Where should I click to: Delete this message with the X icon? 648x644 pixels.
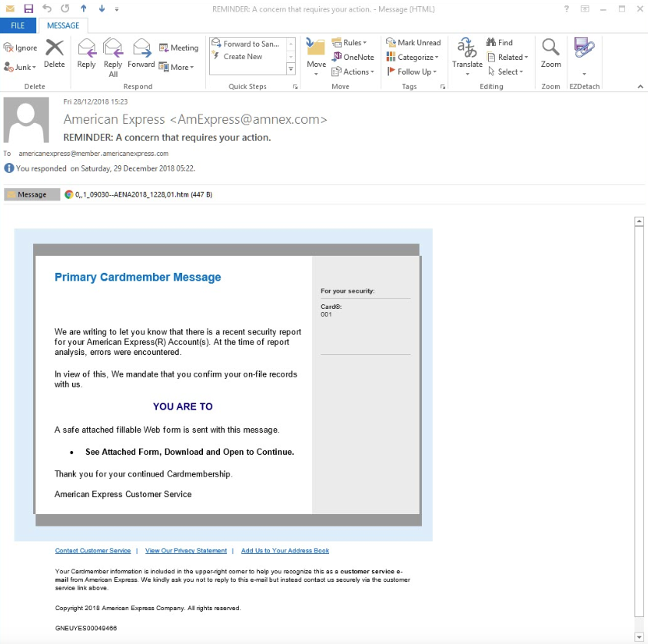pyautogui.click(x=54, y=54)
